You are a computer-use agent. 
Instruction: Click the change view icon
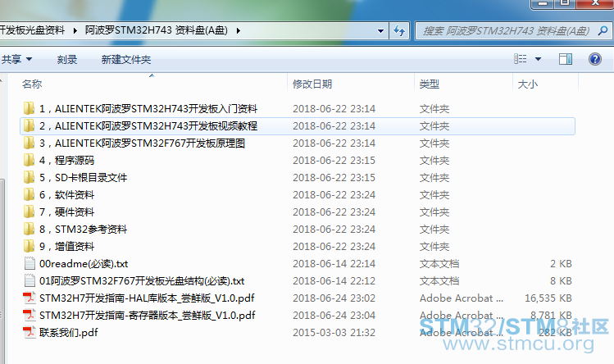(520, 59)
